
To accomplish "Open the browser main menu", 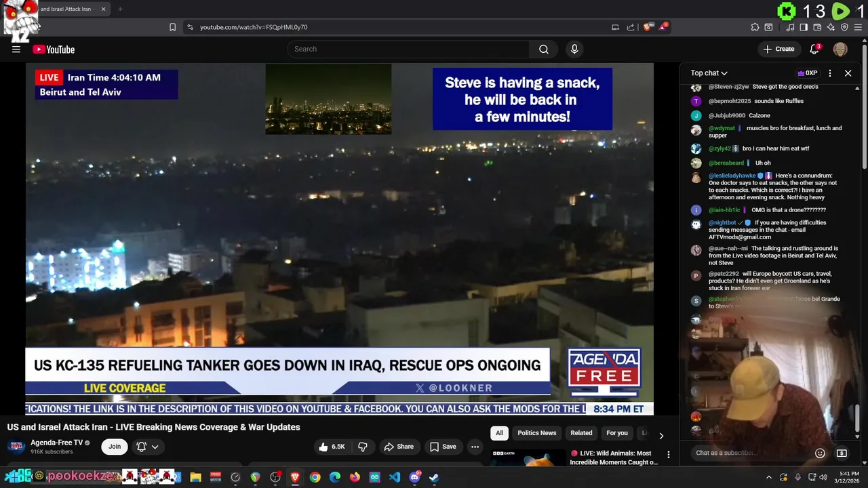I will 858,27.
